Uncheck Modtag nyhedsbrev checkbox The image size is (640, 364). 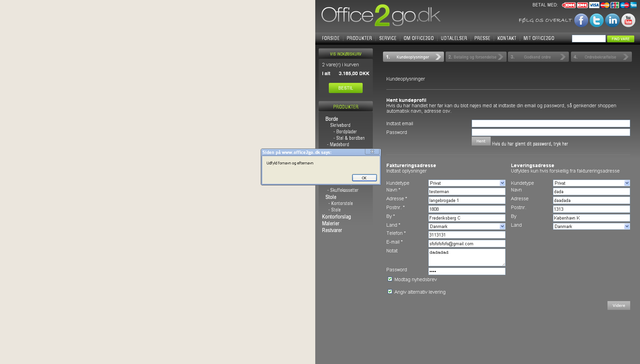[390, 279]
